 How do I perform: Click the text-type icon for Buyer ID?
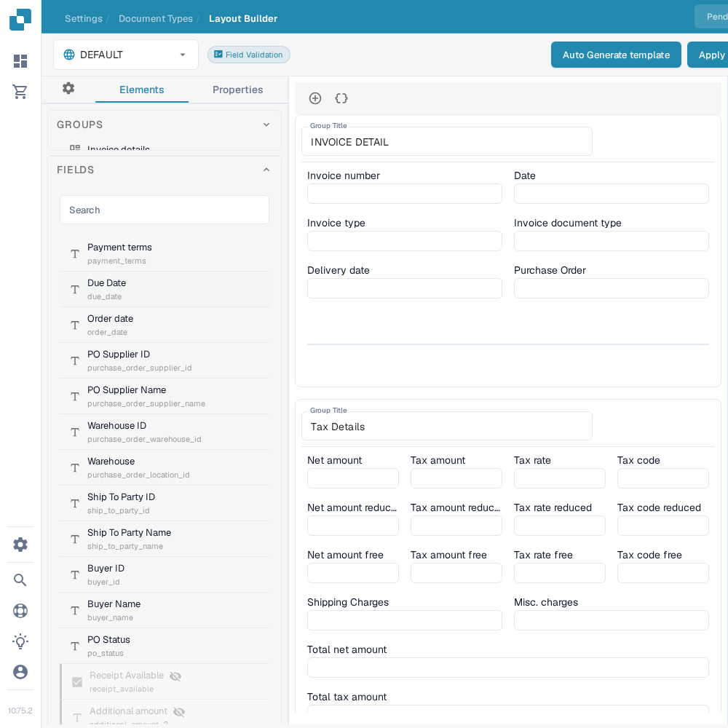tap(75, 575)
